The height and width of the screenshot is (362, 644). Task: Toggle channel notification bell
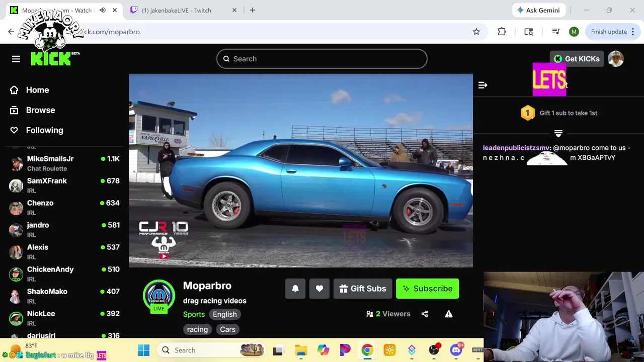295,289
